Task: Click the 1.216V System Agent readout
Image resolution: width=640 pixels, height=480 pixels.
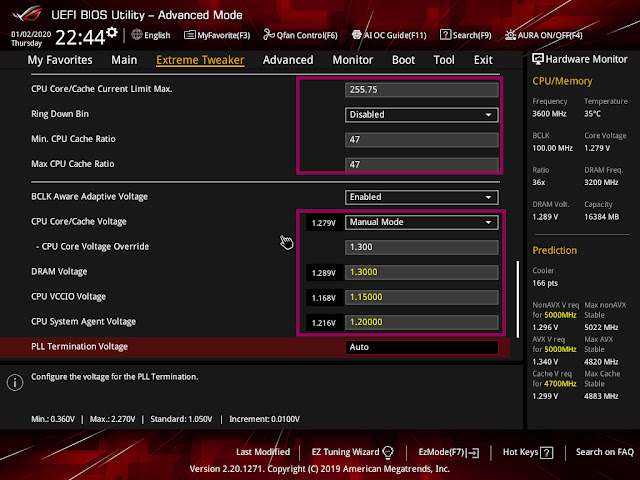Action: point(324,323)
